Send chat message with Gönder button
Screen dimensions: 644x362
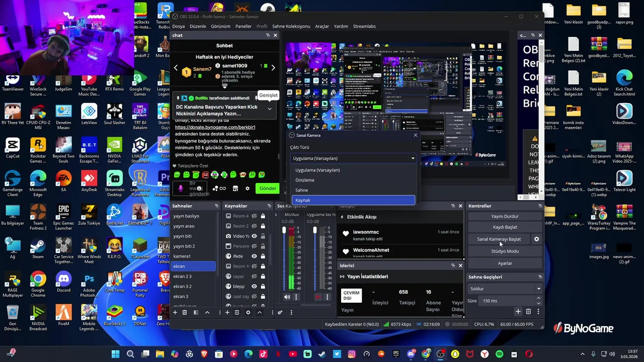pyautogui.click(x=268, y=189)
